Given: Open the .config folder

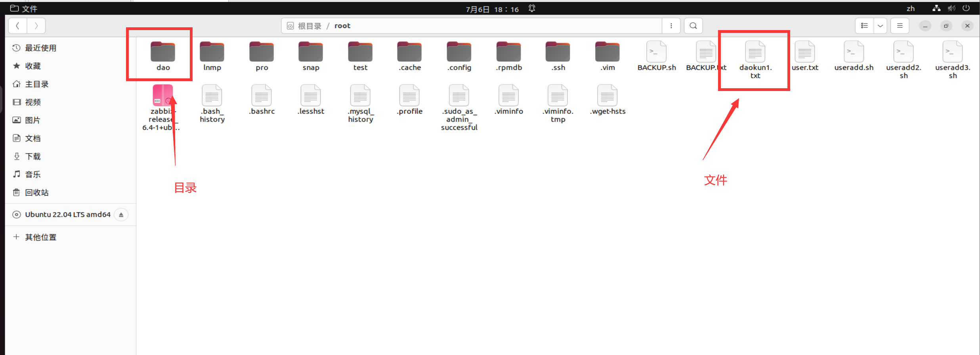Looking at the screenshot, I should pos(459,56).
